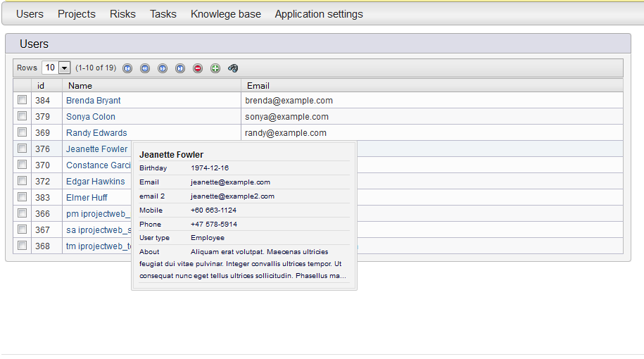Open the tm iprojectweb user link
644x359 pixels.
[99, 246]
